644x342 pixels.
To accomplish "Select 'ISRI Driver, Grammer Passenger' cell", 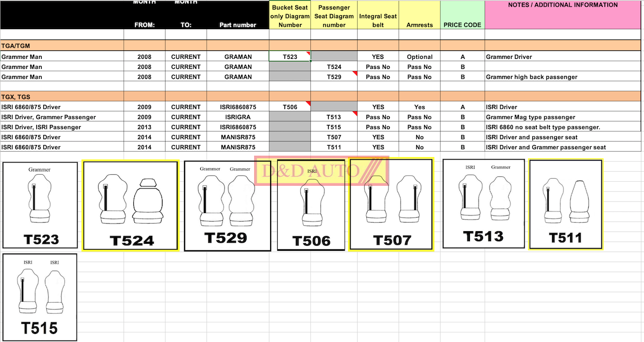I will pos(62,117).
